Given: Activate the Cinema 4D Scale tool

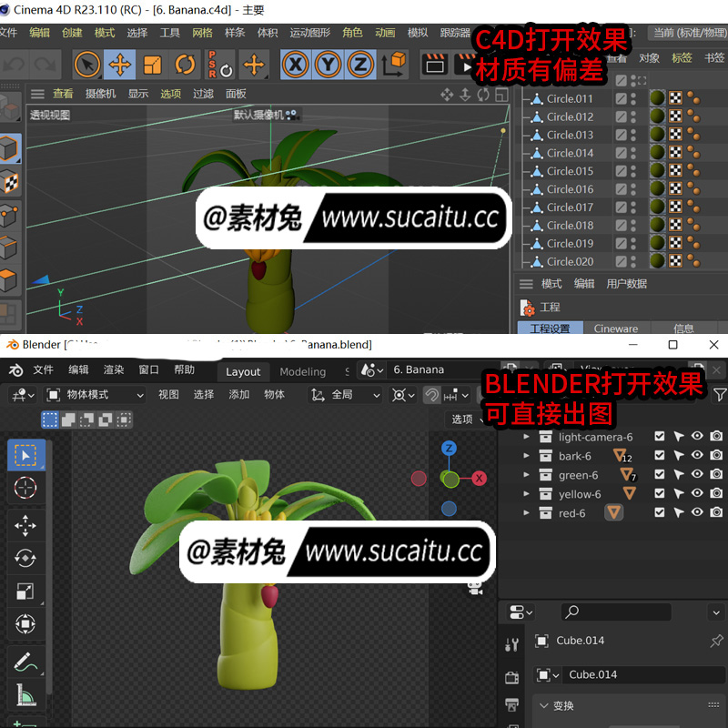Looking at the screenshot, I should click(152, 65).
